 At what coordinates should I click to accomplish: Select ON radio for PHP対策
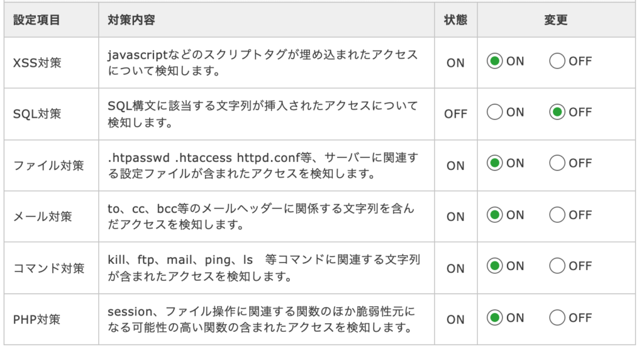pyautogui.click(x=494, y=318)
